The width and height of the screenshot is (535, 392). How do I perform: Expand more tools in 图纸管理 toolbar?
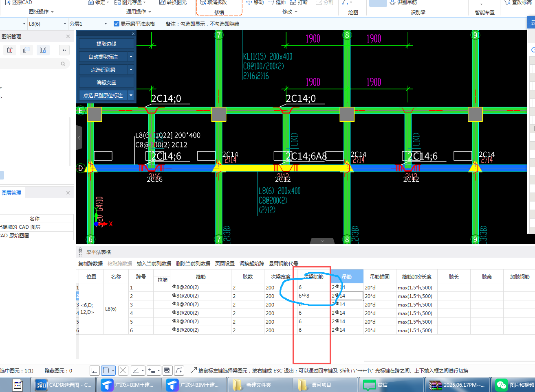pos(64,50)
